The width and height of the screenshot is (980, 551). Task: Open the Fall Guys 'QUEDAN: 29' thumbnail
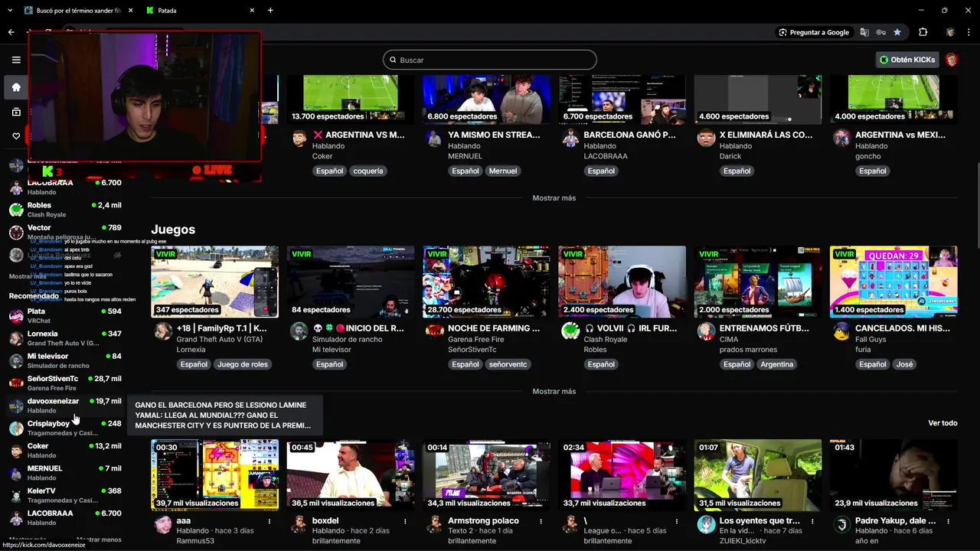pyautogui.click(x=893, y=281)
